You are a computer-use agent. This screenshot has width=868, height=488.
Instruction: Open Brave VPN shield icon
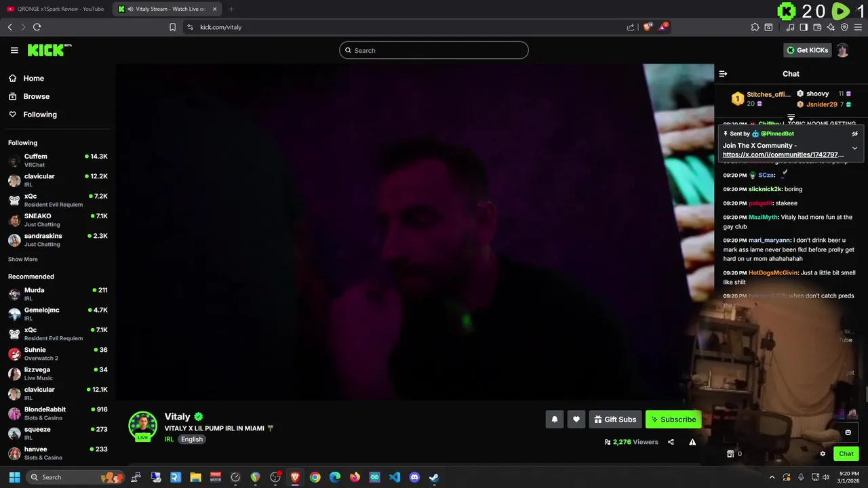pyautogui.click(x=844, y=27)
